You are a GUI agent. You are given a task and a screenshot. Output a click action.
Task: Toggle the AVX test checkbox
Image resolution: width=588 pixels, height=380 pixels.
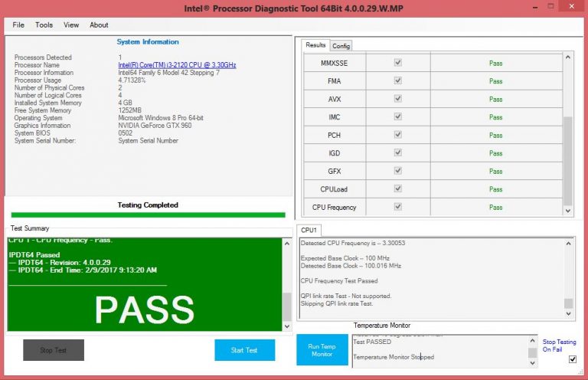pos(397,99)
